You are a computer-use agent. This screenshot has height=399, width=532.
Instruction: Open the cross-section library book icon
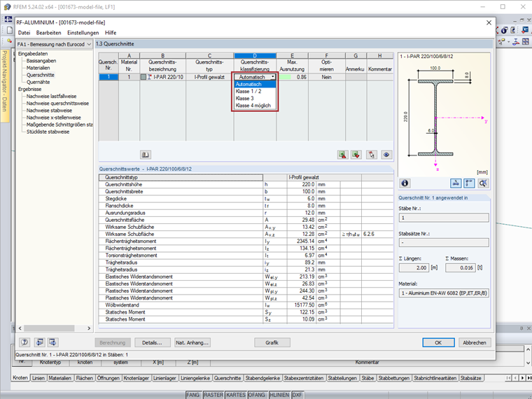click(x=146, y=155)
